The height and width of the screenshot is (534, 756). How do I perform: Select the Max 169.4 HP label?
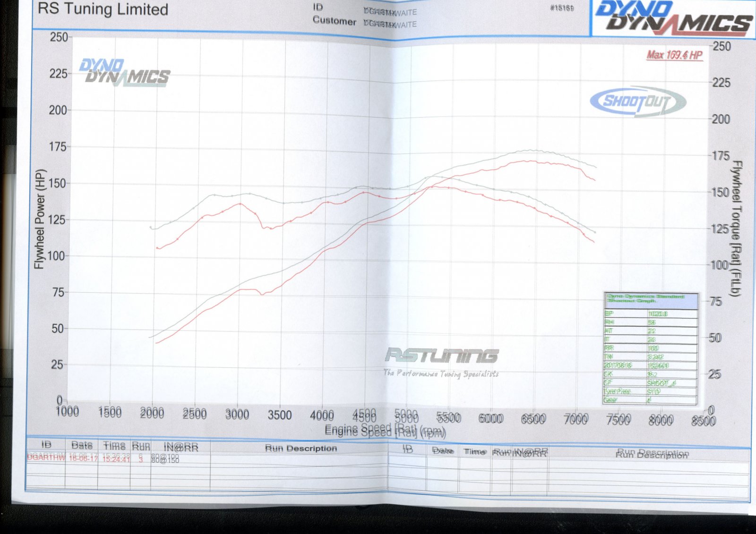pos(674,55)
